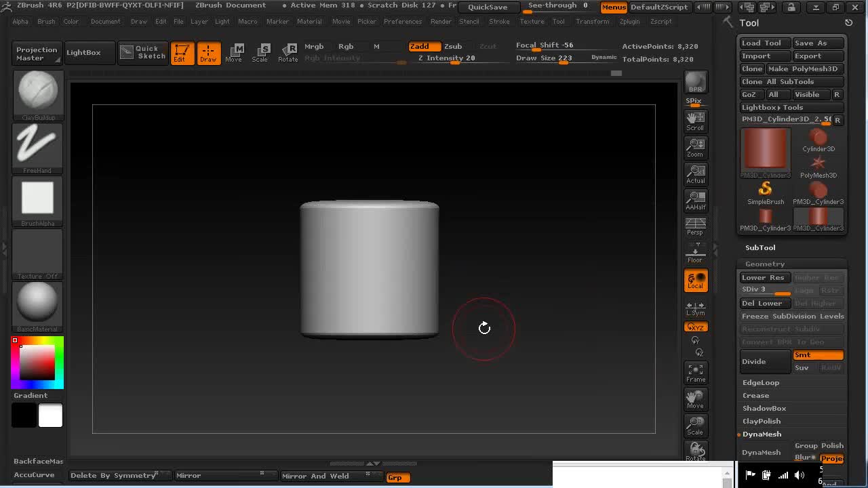This screenshot has width=868, height=488.
Task: Open the ClayBuildup brush picker
Action: [x=37, y=95]
